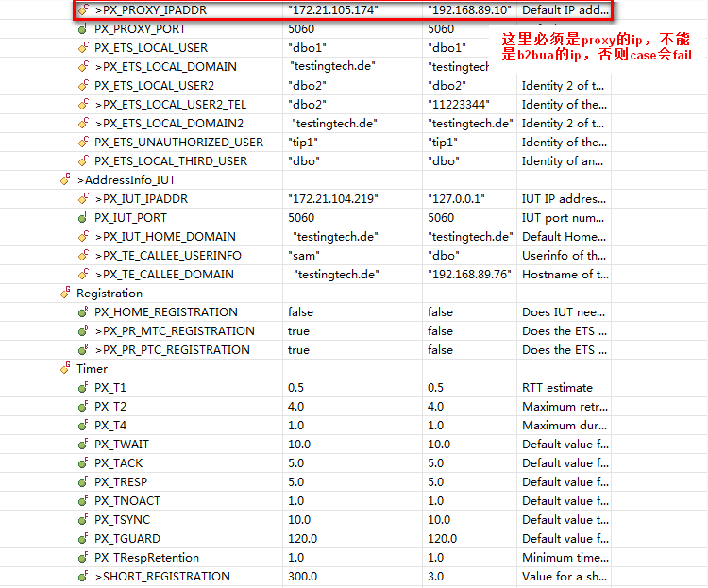Click value 300.0 of SHORT_REGISTRATION
This screenshot has height=588, width=708.
click(x=302, y=577)
